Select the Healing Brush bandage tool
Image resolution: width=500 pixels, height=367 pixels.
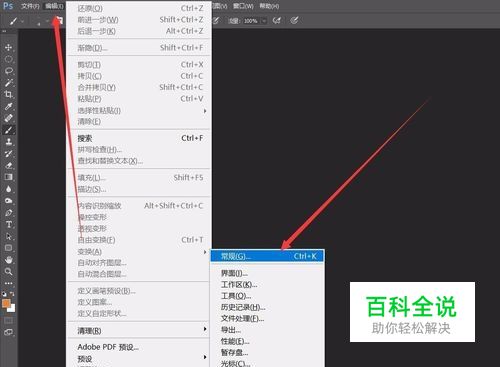click(9, 118)
